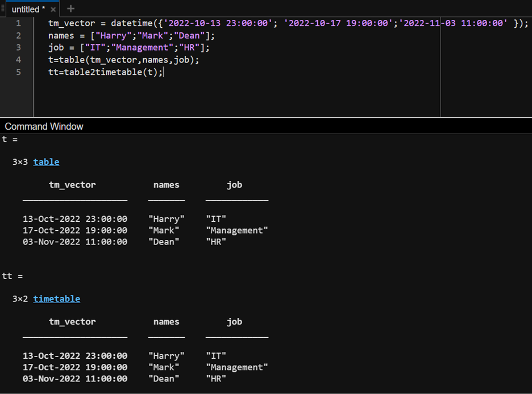This screenshot has width=532, height=394.
Task: Open the timetable hyperlink in Command Window
Action: [x=56, y=298]
